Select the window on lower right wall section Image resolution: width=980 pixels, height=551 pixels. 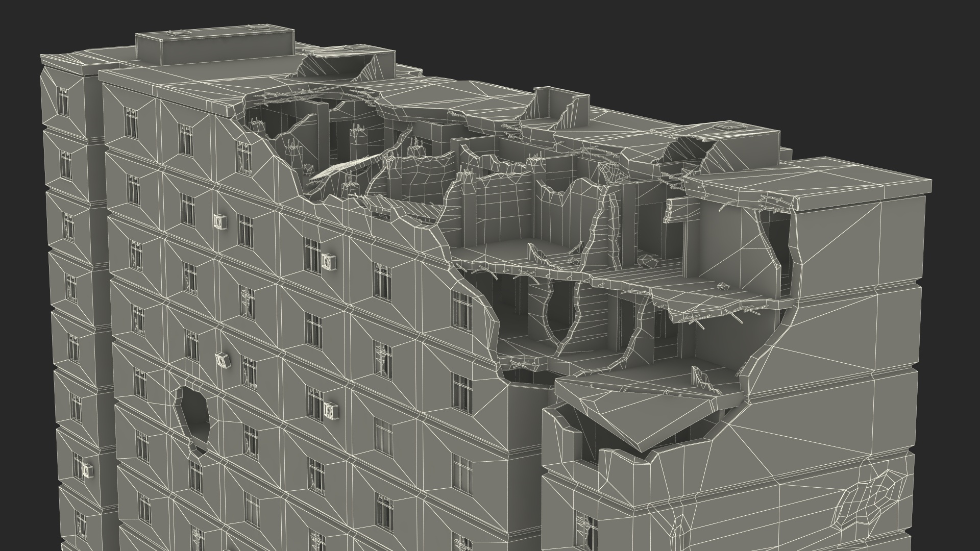585,531
